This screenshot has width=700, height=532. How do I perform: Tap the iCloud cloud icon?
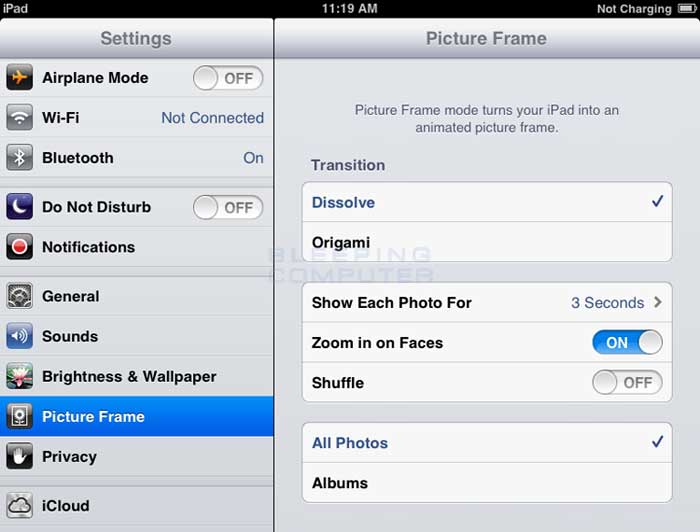point(19,505)
